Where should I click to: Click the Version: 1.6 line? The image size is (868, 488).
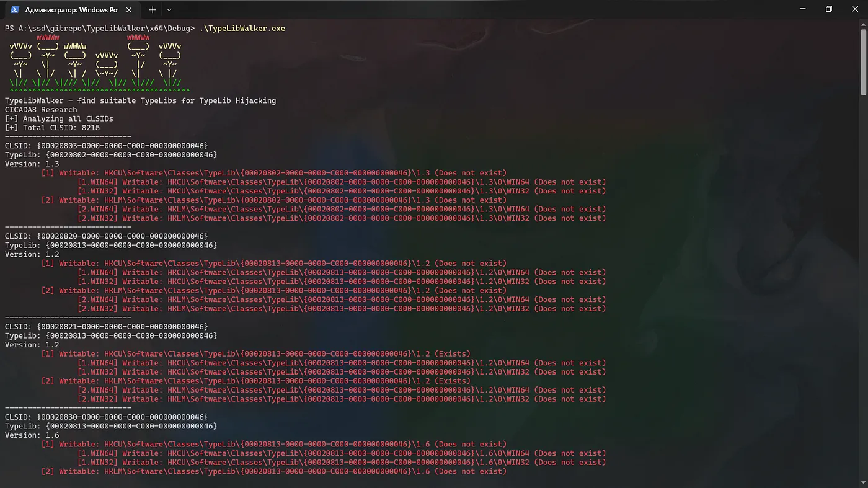click(x=32, y=435)
